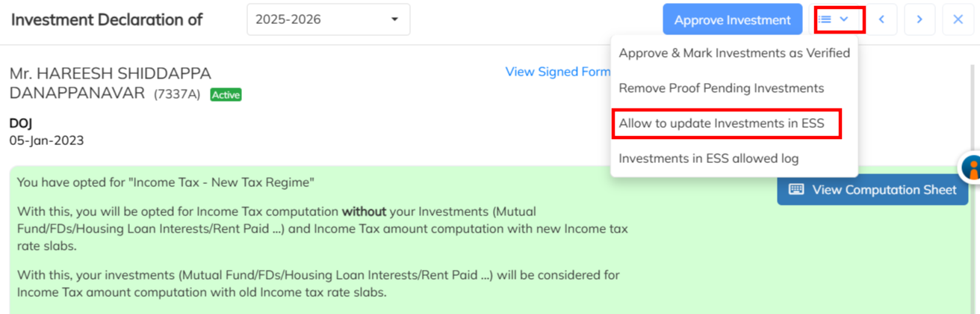
Task: Close the Investment Declaration panel
Action: coord(958,19)
